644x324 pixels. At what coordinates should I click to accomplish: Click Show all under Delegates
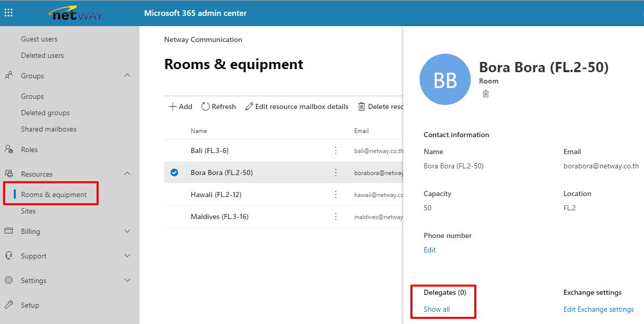tap(436, 309)
